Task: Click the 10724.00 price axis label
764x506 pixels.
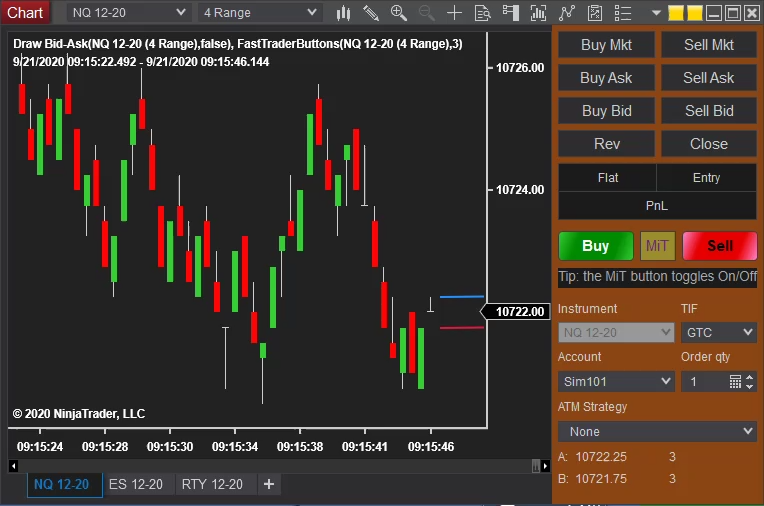Action: [x=520, y=190]
